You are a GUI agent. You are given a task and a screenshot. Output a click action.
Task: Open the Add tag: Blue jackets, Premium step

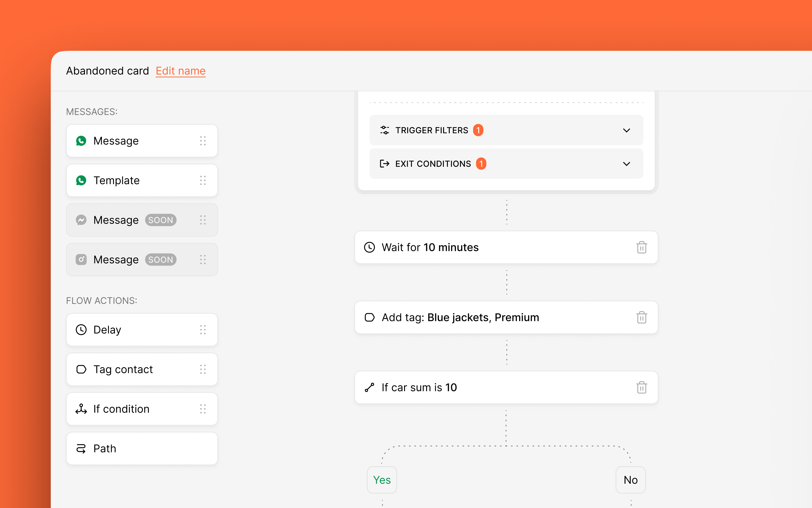click(506, 317)
